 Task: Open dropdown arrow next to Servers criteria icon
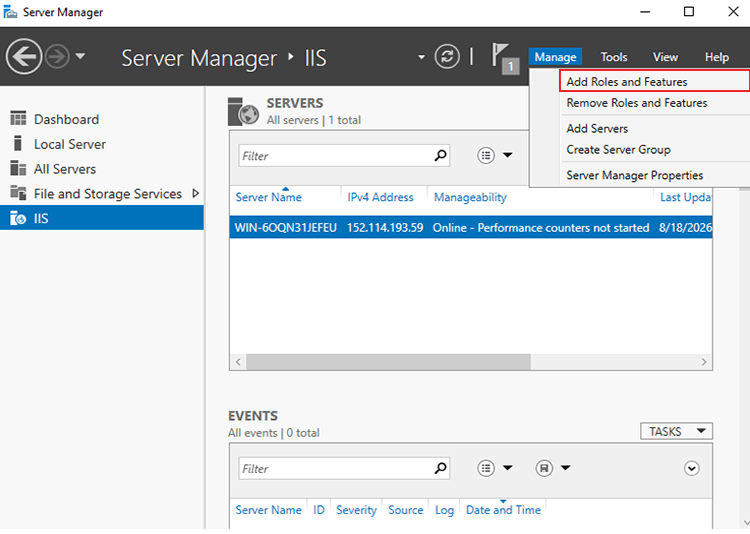[x=508, y=155]
